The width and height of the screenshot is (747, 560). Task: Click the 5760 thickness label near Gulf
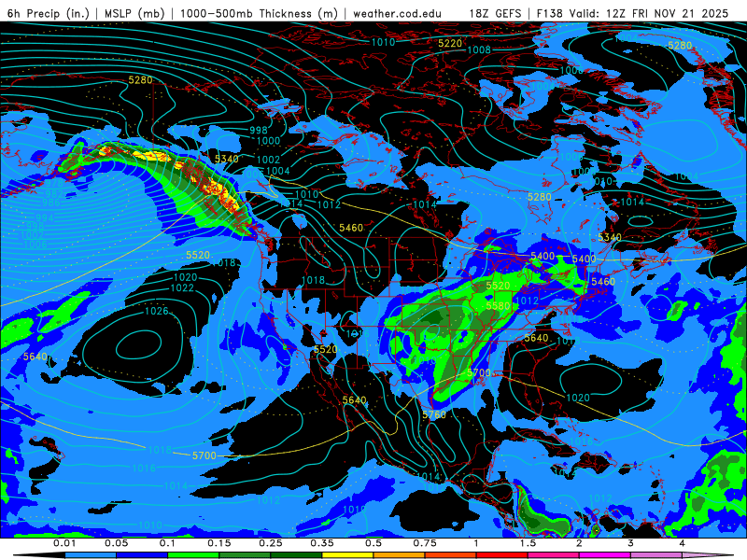tap(434, 414)
